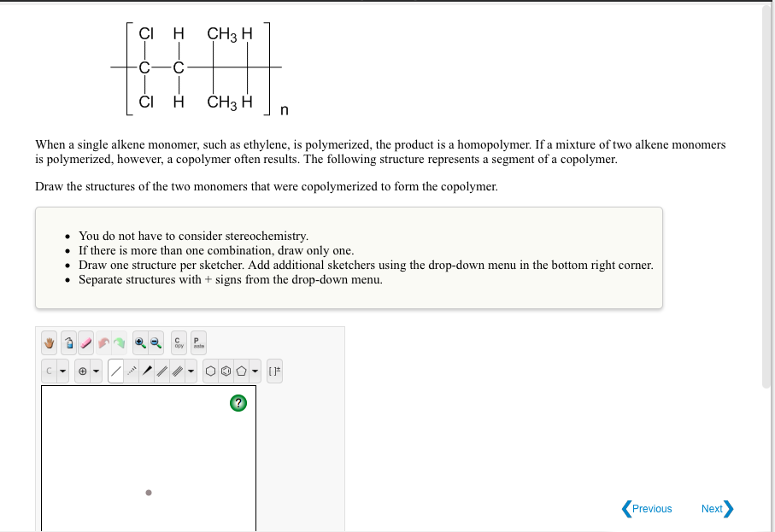
Task: Select the cyclopentane ring tool
Action: [241, 371]
